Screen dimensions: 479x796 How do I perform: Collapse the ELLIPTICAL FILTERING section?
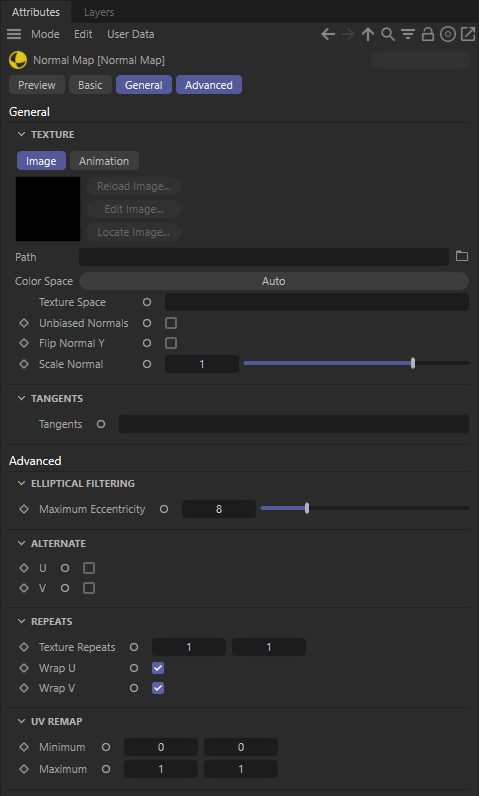(21, 483)
